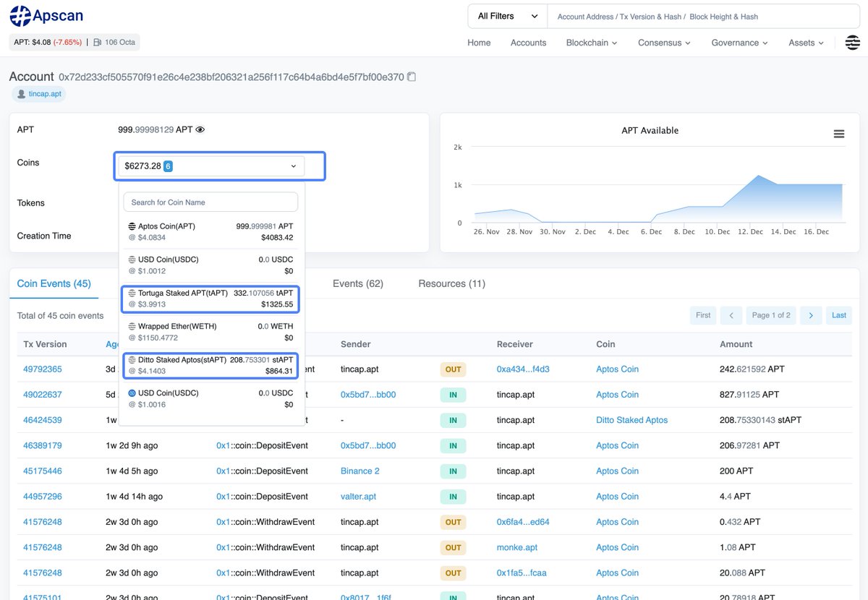Open transaction version 46424539

click(x=43, y=420)
